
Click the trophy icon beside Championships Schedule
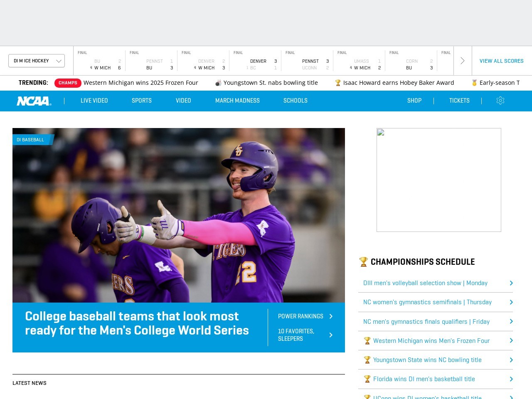click(364, 261)
